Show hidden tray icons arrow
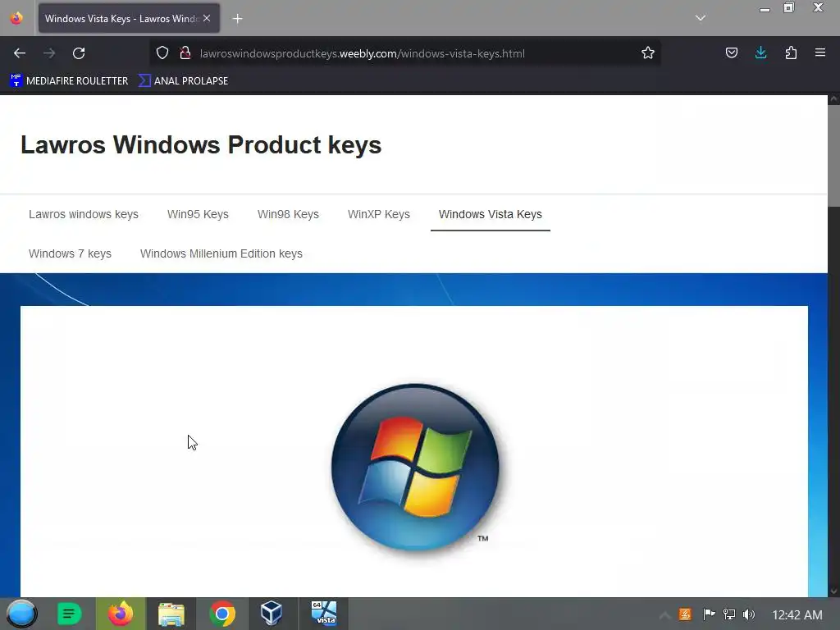840x630 pixels. 664,614
